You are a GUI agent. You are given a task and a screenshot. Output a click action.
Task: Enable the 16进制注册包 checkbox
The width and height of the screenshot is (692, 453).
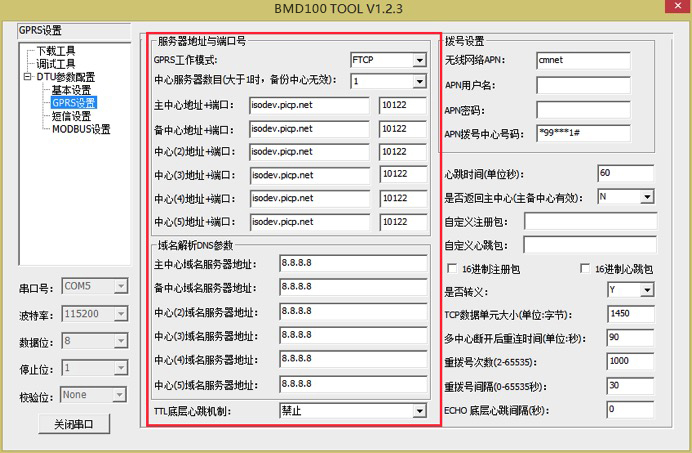coord(453,269)
